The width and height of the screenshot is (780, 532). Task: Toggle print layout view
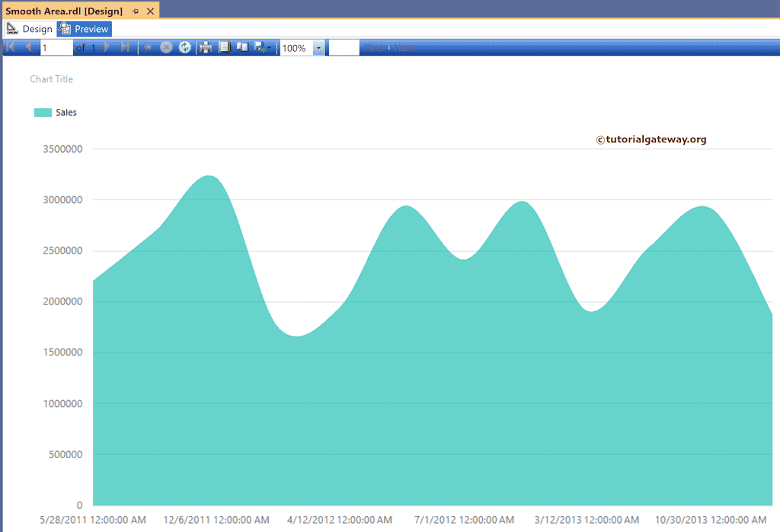click(225, 47)
